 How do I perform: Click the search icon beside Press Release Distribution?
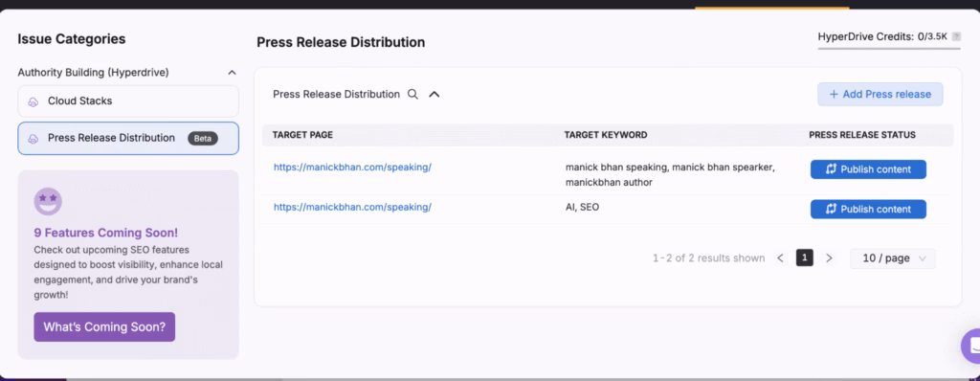click(412, 95)
